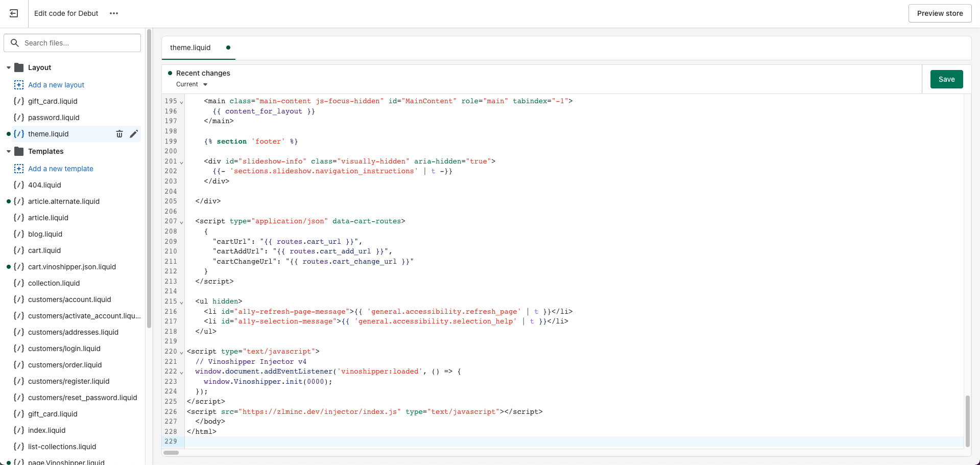This screenshot has height=465, width=980.
Task: Click the code icon beside index.liquid
Action: [19, 430]
